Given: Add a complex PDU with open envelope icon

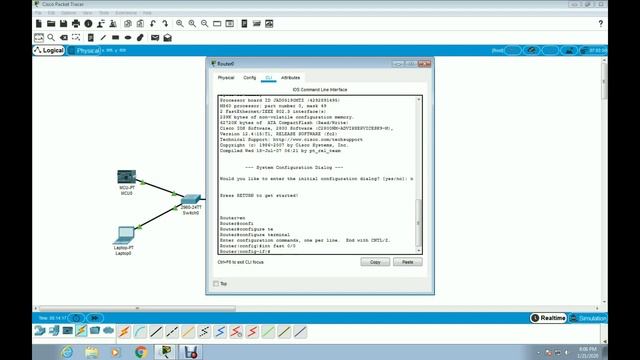Looking at the screenshot, I should tap(167, 38).
